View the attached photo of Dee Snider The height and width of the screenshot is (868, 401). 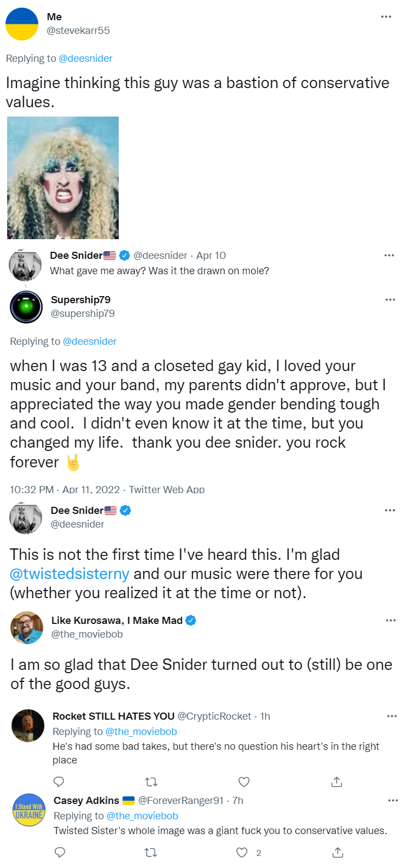[63, 178]
